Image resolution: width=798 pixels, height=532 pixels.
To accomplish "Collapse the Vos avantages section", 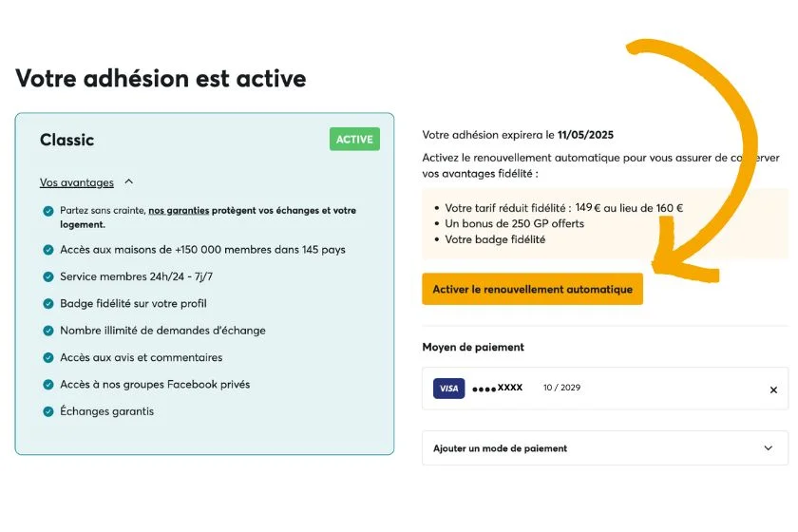I will pyautogui.click(x=129, y=182).
